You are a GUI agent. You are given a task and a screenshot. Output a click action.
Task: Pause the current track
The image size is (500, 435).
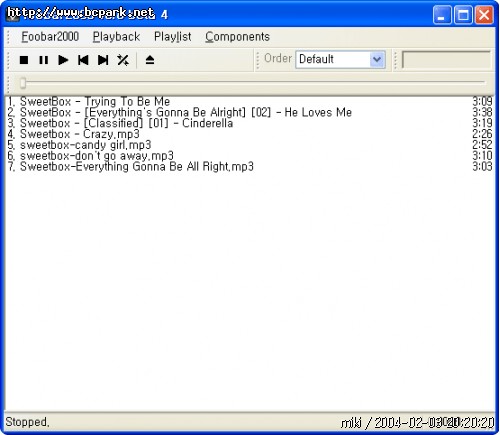click(x=43, y=60)
